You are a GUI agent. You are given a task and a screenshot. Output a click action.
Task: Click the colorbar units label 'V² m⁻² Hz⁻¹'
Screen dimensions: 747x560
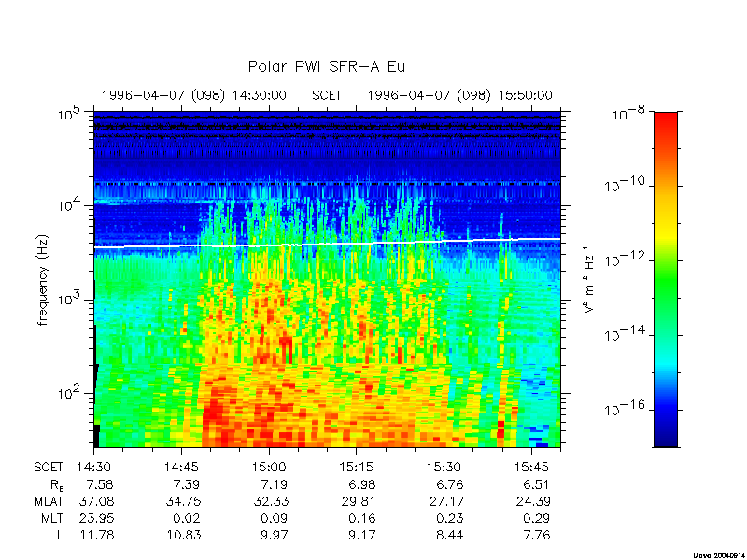tap(589, 280)
